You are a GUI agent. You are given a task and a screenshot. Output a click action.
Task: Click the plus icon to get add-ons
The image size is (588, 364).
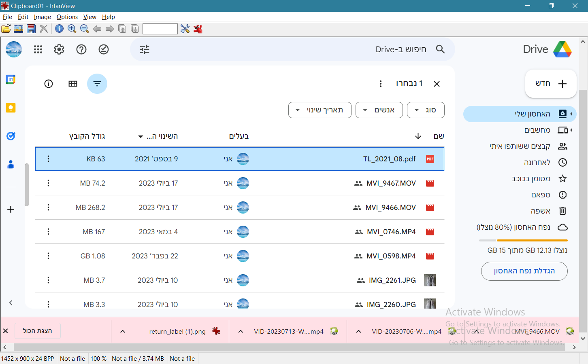(11, 210)
